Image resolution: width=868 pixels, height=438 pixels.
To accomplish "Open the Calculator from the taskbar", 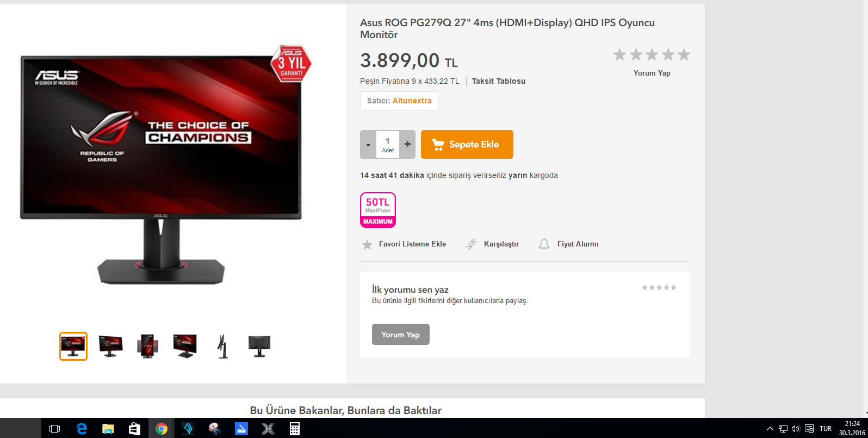I will (x=294, y=429).
